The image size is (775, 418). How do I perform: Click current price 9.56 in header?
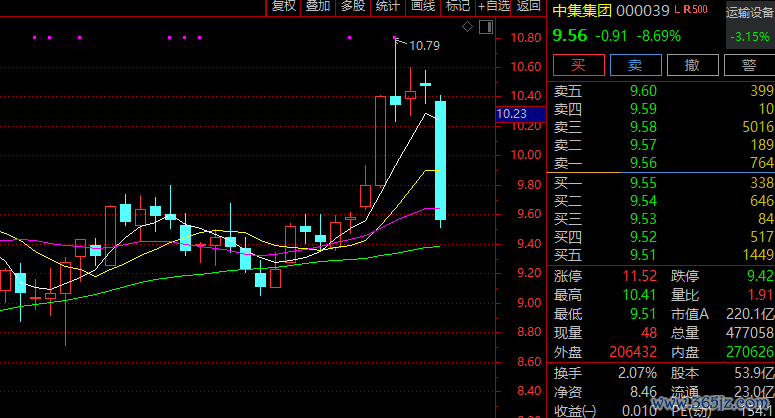click(570, 36)
